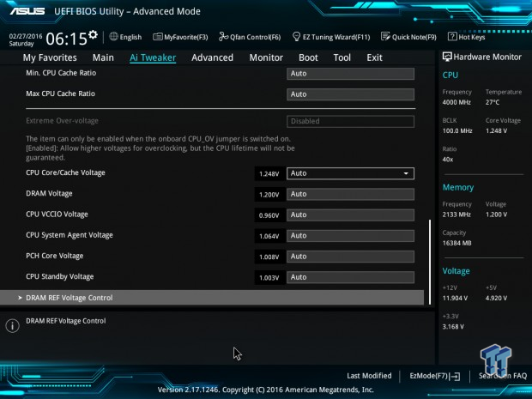Select the CPU System Agent Voltage label
Image resolution: width=532 pixels, height=399 pixels.
pyautogui.click(x=70, y=235)
